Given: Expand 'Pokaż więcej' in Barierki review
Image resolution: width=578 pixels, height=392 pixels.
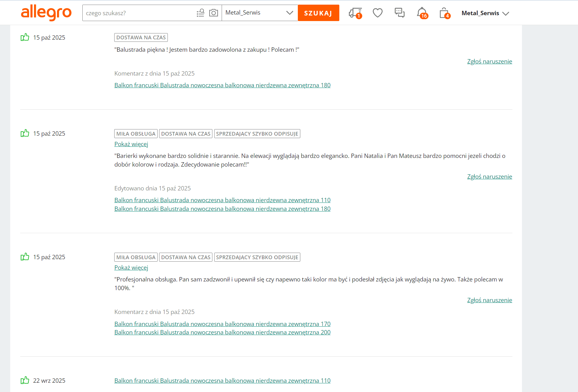Looking at the screenshot, I should coord(131,144).
